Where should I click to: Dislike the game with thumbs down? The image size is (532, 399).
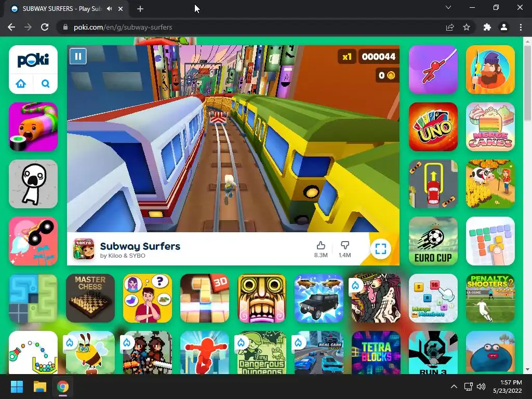click(345, 245)
